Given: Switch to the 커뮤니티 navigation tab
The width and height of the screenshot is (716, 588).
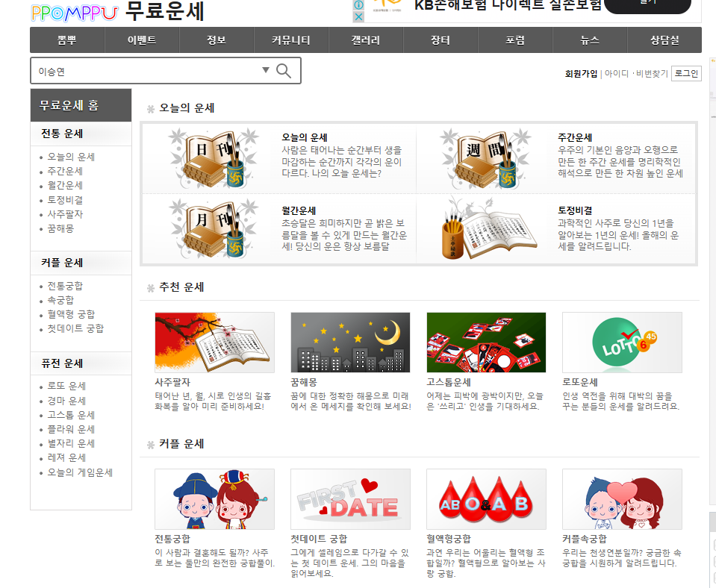Looking at the screenshot, I should point(291,40).
